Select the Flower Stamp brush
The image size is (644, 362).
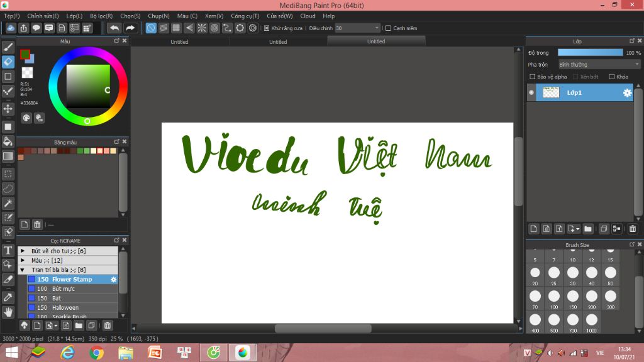(x=72, y=279)
